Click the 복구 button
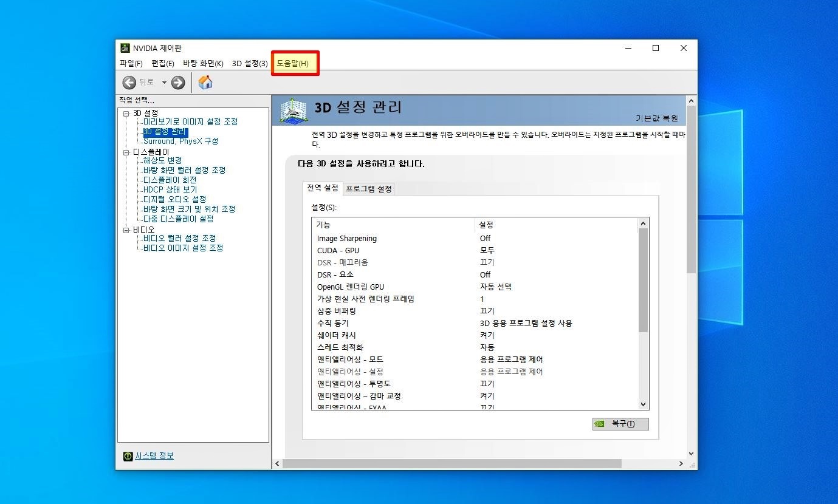The image size is (838, 504). 620,424
